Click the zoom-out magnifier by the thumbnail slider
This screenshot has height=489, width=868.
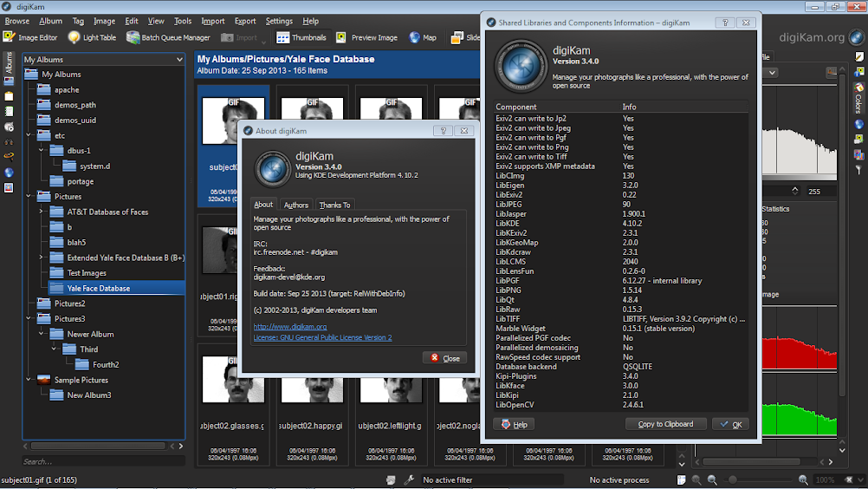[712, 479]
